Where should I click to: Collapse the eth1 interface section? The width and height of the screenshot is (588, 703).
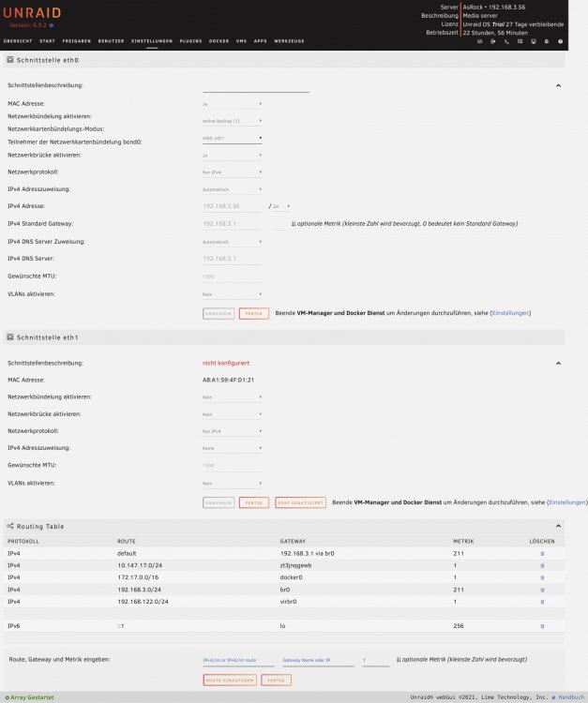pyautogui.click(x=558, y=363)
